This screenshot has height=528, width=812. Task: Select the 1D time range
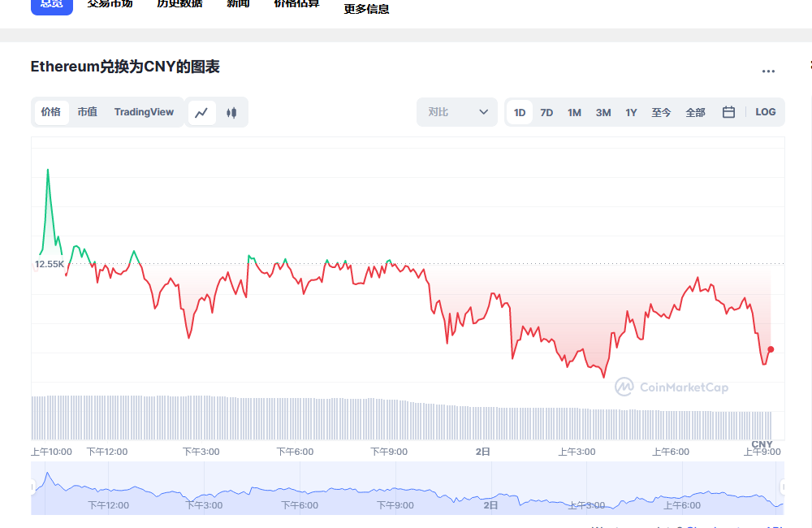(520, 112)
